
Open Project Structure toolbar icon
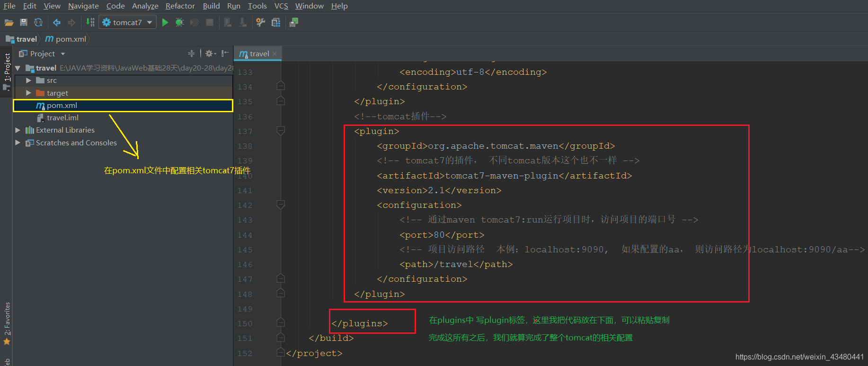coord(276,22)
